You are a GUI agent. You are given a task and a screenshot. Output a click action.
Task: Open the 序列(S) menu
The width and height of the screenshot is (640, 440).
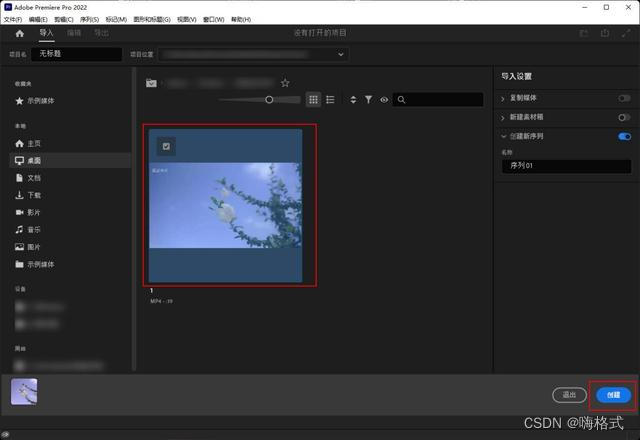tap(89, 19)
